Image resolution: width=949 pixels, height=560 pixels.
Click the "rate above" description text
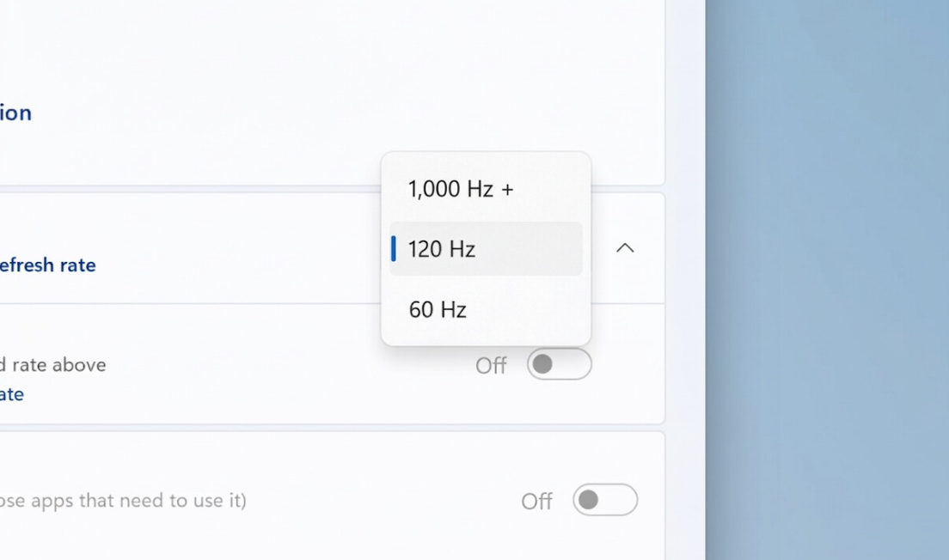[x=53, y=365]
